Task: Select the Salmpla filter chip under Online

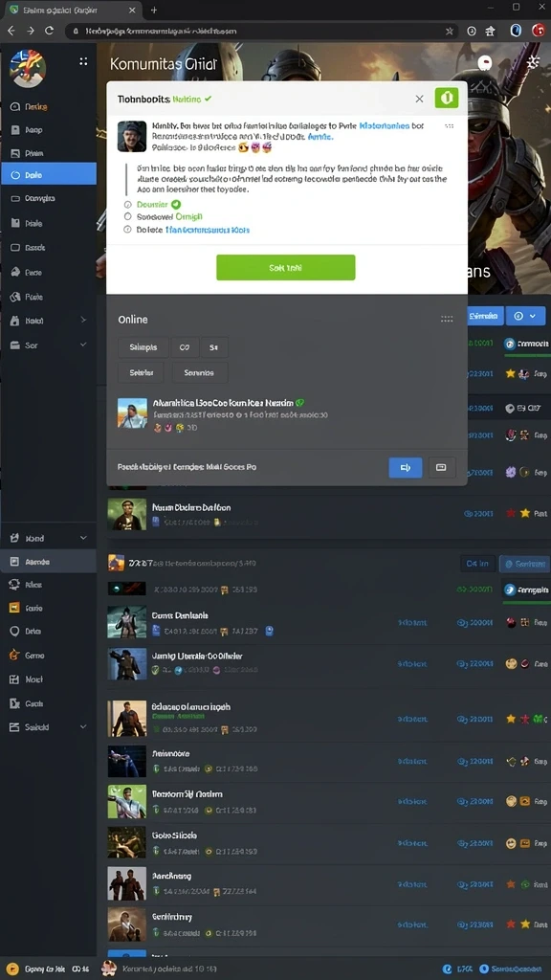Action: pos(143,346)
